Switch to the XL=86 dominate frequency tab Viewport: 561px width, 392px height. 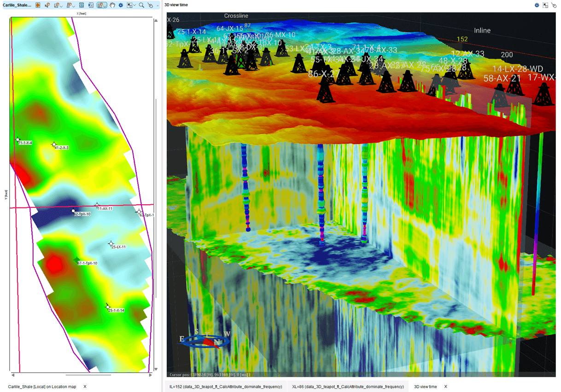click(347, 386)
